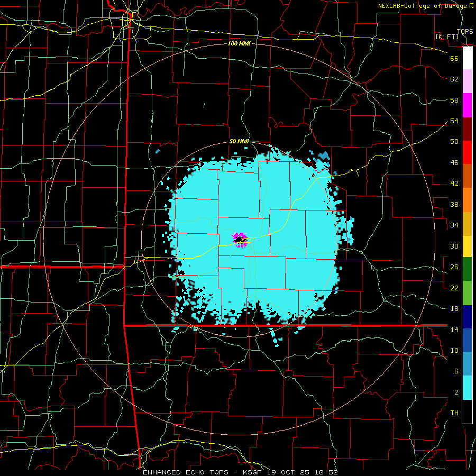
Task: Click the 50 NMI range ring label
Action: click(239, 141)
